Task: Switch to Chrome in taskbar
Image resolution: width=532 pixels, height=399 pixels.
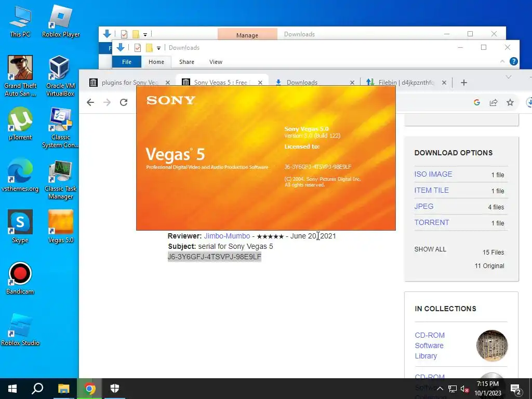Action: click(x=89, y=389)
